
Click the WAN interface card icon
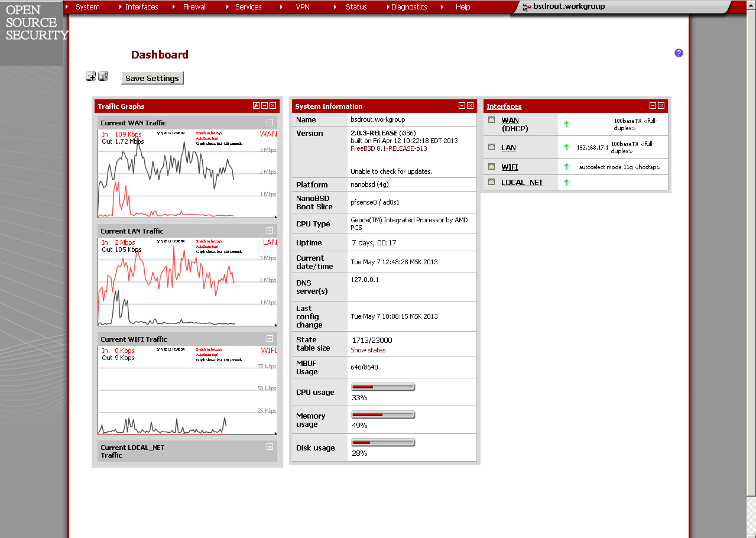coord(491,120)
